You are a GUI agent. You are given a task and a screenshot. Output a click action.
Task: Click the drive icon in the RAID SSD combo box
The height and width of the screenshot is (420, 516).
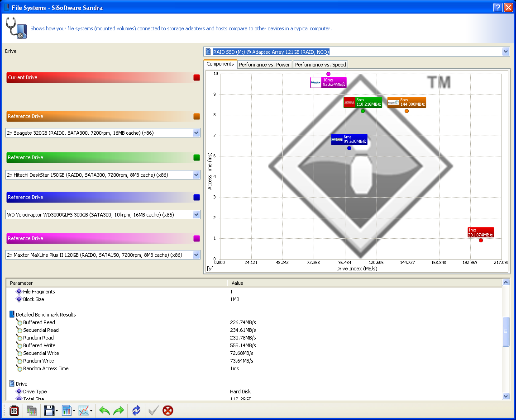(208, 52)
